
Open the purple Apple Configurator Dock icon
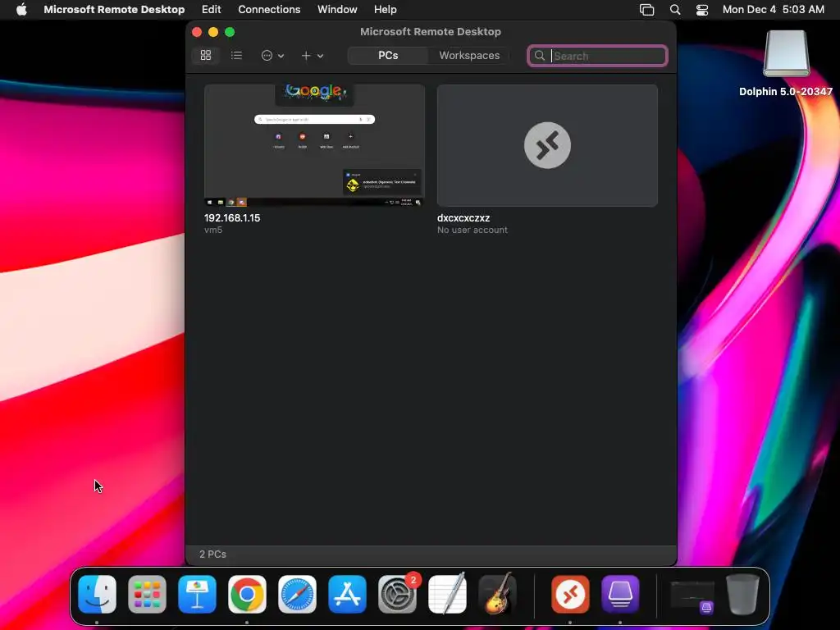point(620,594)
